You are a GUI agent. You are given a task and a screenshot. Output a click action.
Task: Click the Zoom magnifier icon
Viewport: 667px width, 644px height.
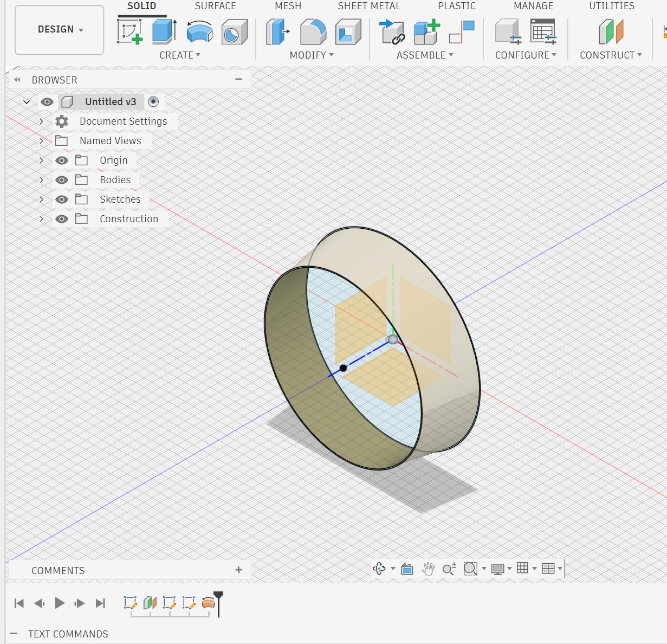449,569
